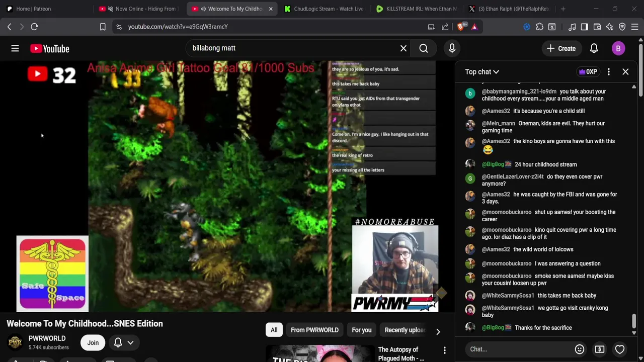This screenshot has width=644, height=362.
Task: Expand Top chat mode dropdown
Action: [481, 72]
